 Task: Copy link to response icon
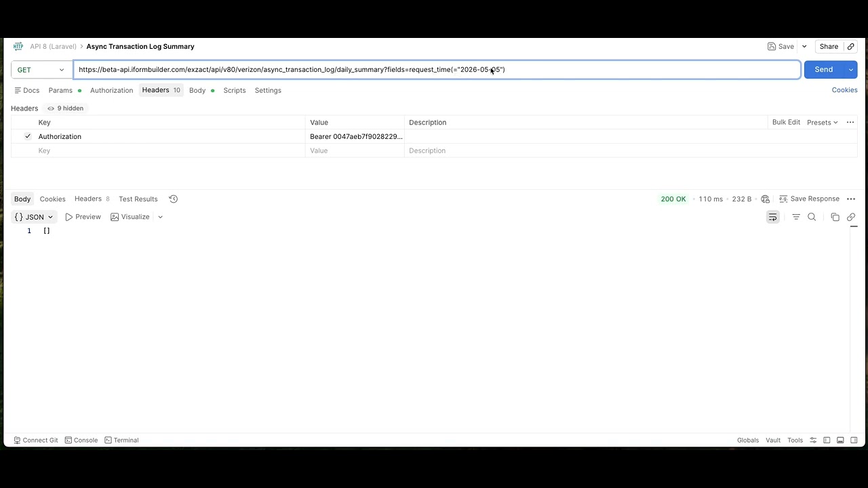(x=851, y=217)
